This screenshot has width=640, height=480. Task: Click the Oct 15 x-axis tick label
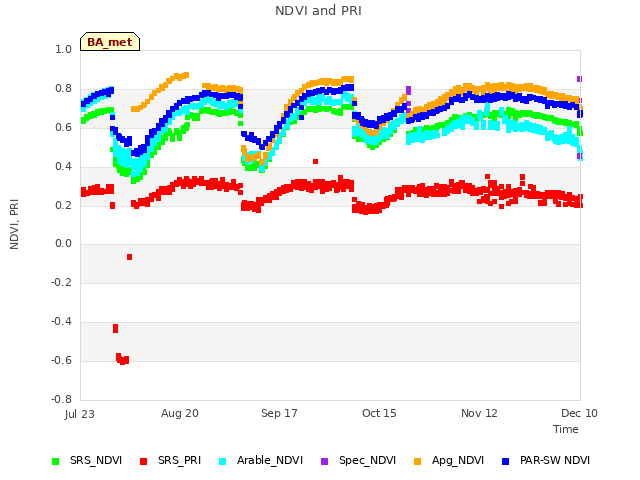pyautogui.click(x=379, y=413)
